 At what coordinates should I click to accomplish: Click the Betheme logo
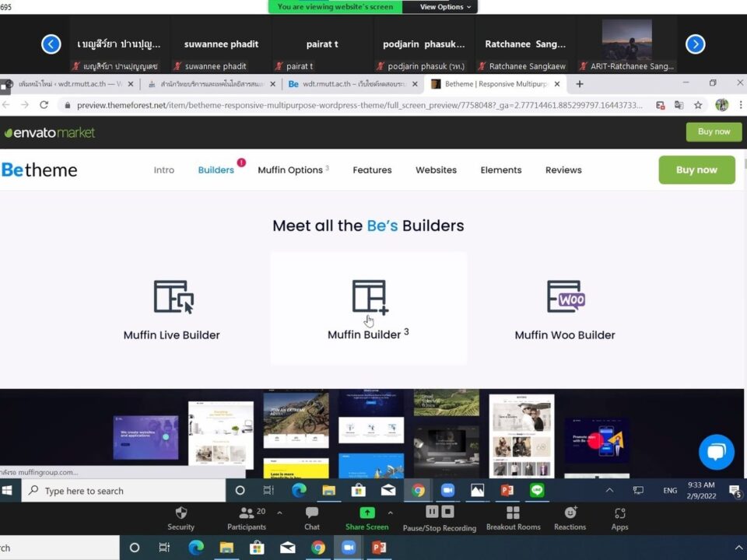39,170
